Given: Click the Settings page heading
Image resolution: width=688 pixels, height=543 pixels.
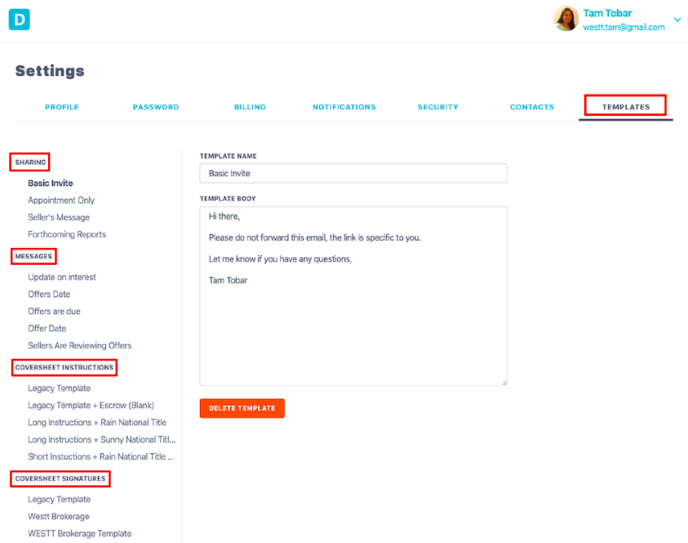Looking at the screenshot, I should (50, 71).
